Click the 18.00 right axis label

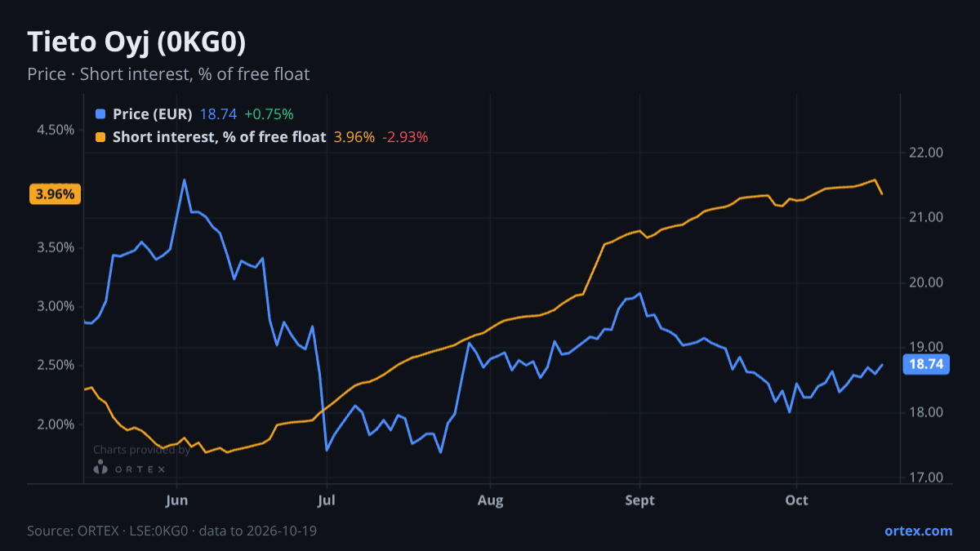925,412
